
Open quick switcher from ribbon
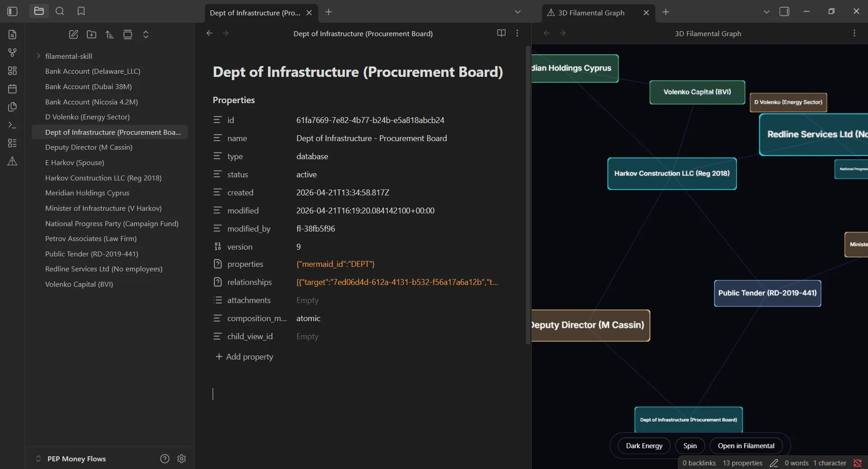(12, 34)
